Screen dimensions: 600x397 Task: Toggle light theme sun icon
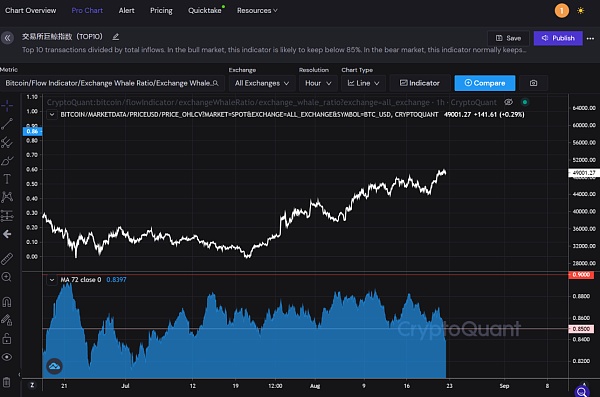click(580, 11)
